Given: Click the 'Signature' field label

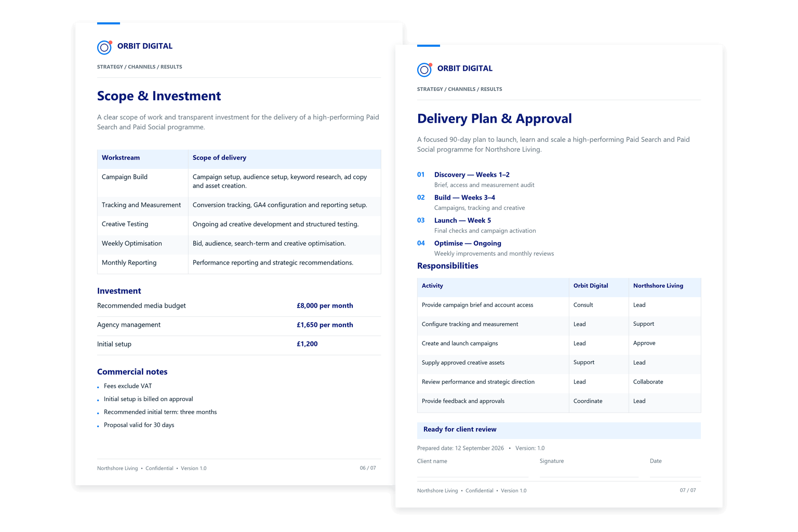Looking at the screenshot, I should click(552, 461).
